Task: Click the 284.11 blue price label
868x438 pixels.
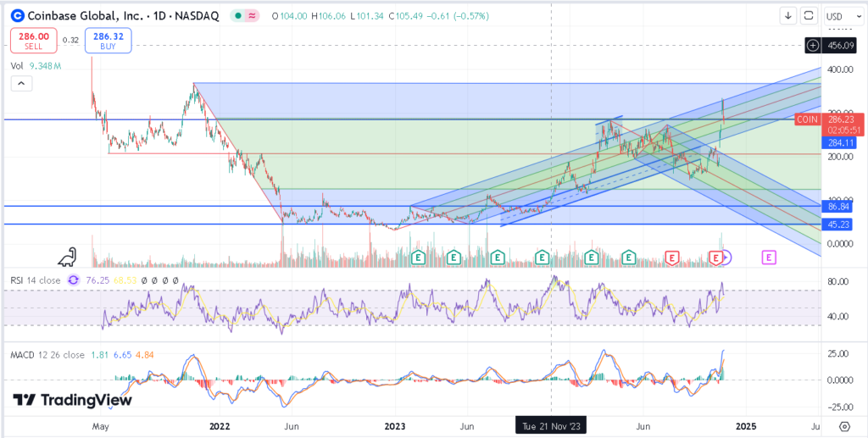Action: pyautogui.click(x=838, y=144)
